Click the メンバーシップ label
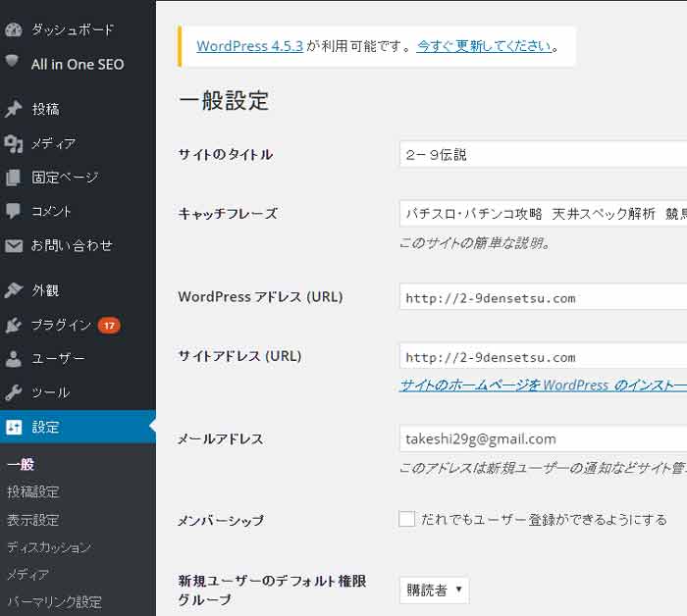Viewport: 687px width, 616px height. coord(221,520)
